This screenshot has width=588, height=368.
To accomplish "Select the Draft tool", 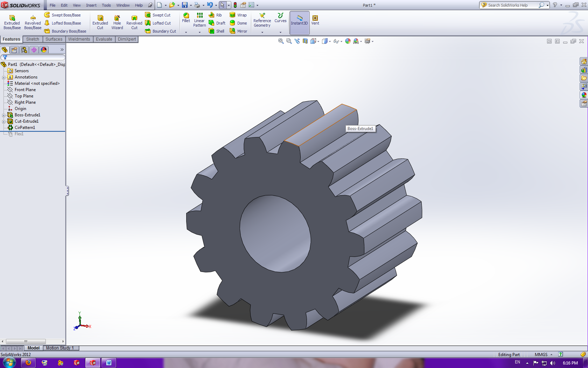I will click(x=217, y=23).
